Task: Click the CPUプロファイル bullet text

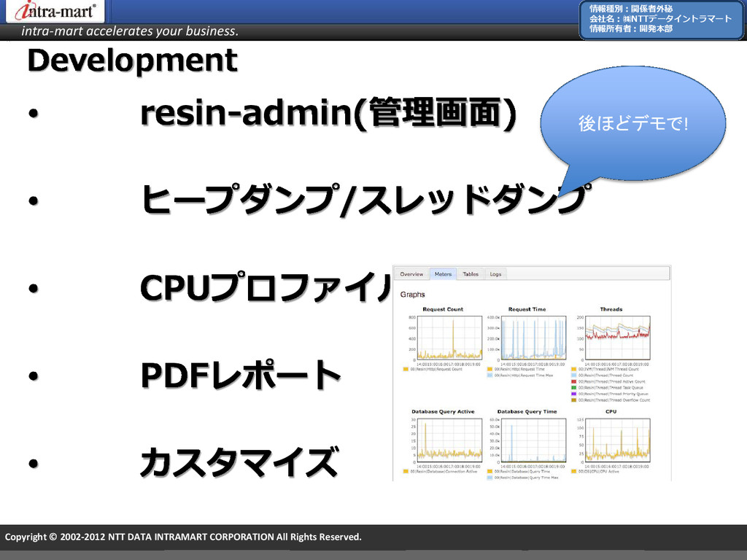Action: pos(266,287)
